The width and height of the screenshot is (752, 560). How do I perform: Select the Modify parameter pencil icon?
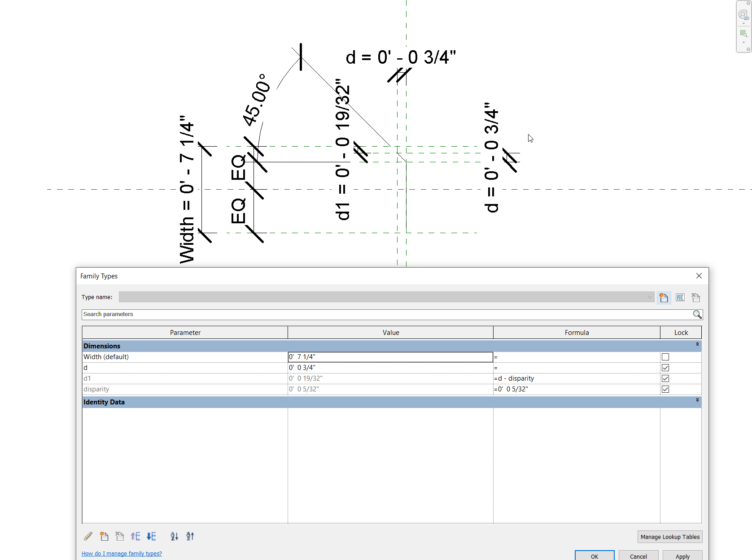(88, 536)
